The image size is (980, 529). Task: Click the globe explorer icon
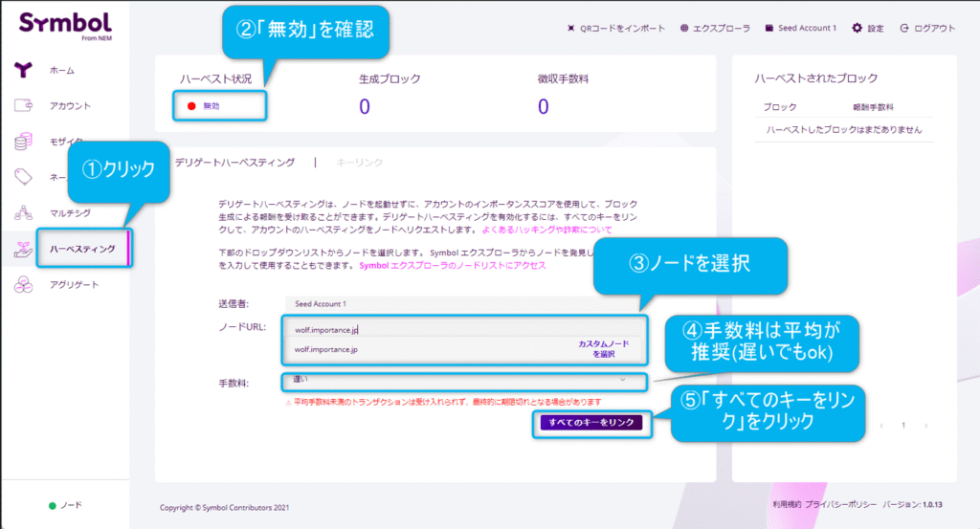(684, 28)
